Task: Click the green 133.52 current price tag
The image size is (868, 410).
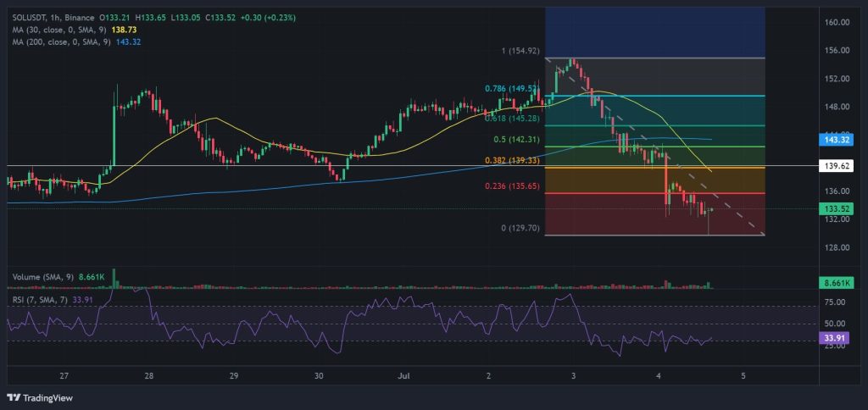Action: coord(836,208)
